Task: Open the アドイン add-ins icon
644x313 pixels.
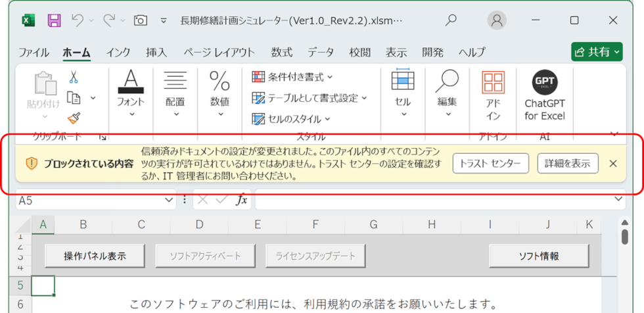Action: (493, 97)
